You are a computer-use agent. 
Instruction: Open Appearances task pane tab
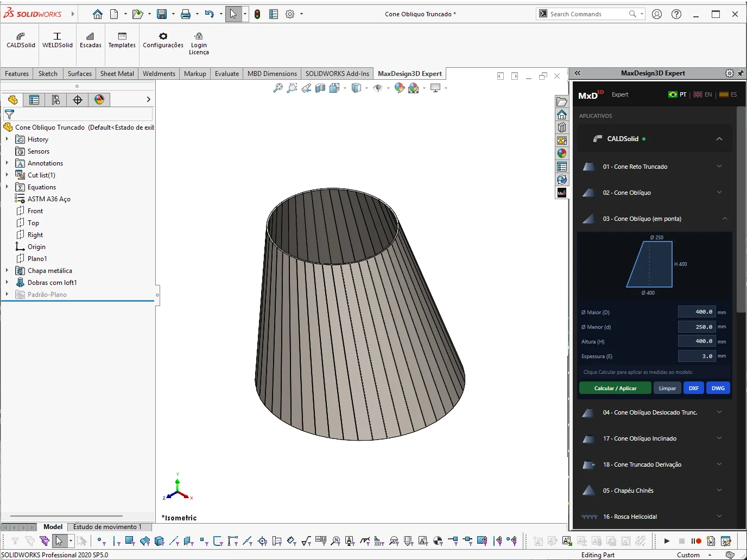click(x=562, y=154)
